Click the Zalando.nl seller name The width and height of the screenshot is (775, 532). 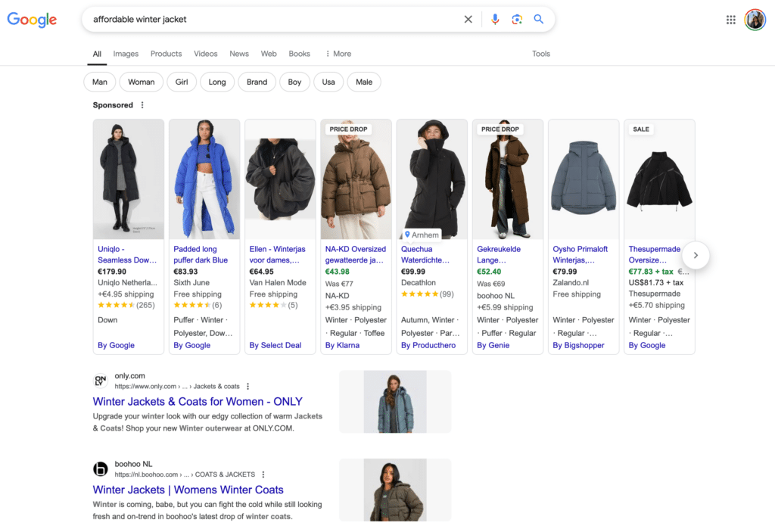(571, 282)
